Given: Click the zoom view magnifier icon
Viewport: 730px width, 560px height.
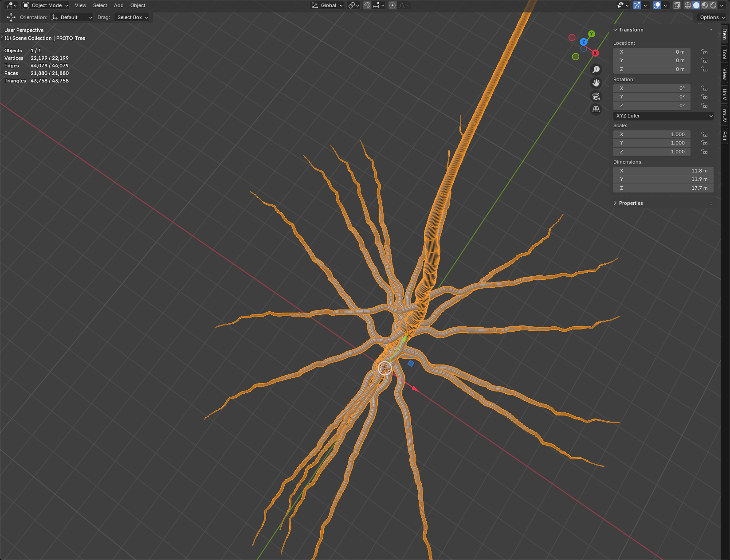Looking at the screenshot, I should (596, 70).
